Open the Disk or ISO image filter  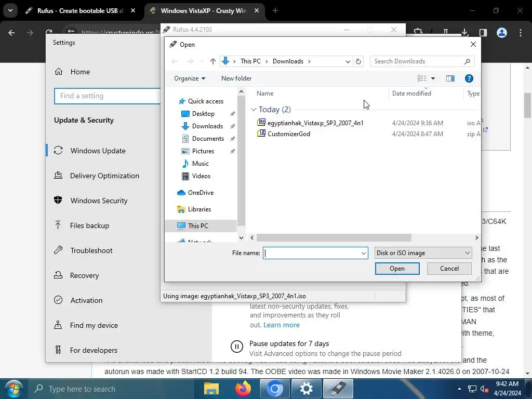coord(423,253)
